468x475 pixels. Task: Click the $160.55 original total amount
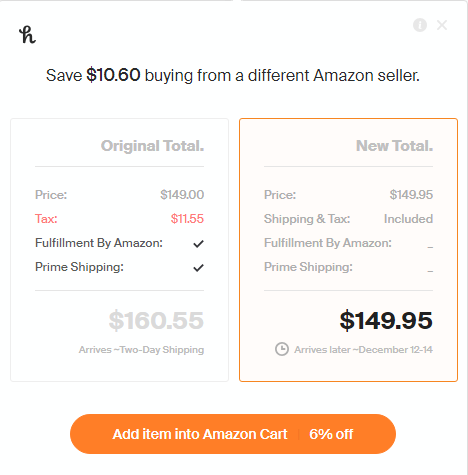click(156, 320)
